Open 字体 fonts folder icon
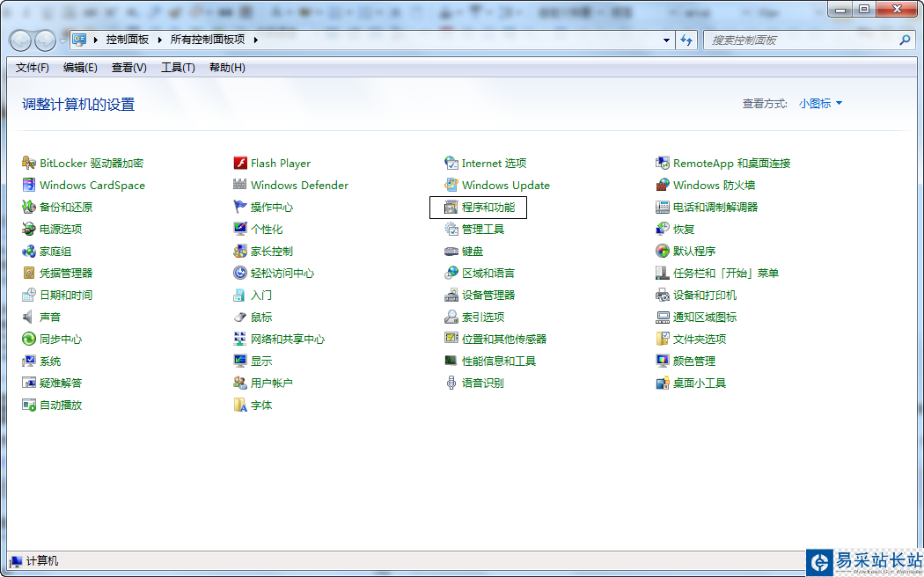924x577 pixels. coord(240,405)
